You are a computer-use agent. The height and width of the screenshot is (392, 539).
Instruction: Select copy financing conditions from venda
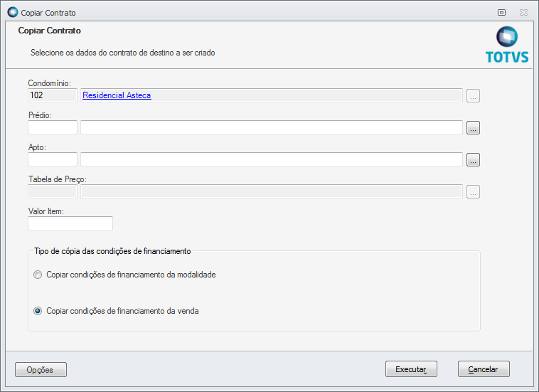click(x=38, y=311)
